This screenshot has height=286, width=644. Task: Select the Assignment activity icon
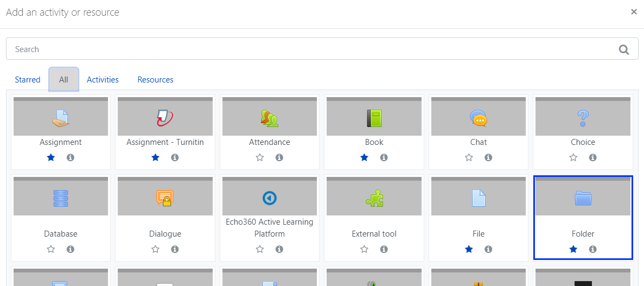(61, 118)
